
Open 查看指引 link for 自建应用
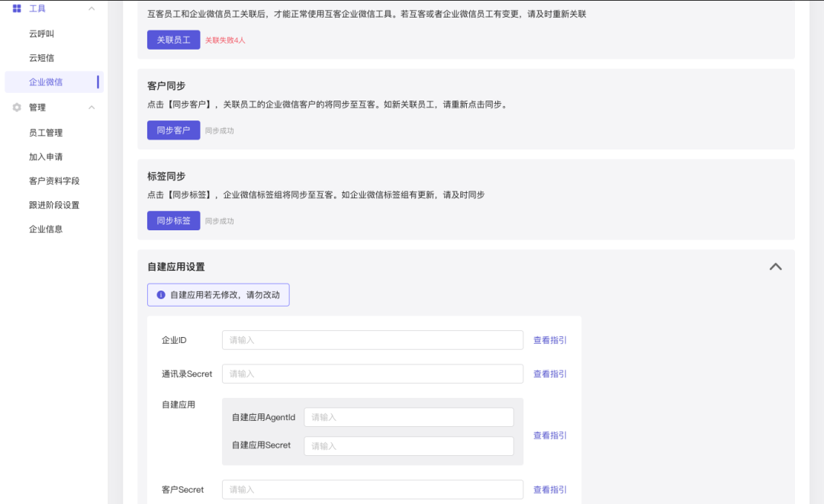(x=549, y=435)
